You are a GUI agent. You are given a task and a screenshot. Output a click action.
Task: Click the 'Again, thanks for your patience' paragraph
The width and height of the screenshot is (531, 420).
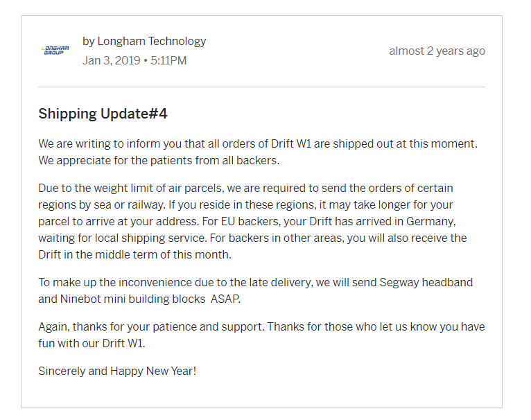[x=261, y=335]
